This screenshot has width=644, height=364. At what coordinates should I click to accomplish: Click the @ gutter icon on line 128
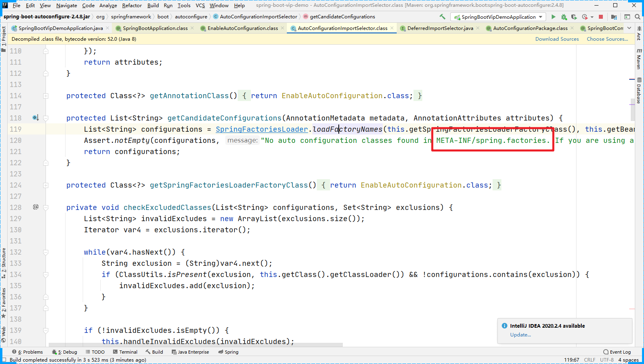(36, 207)
